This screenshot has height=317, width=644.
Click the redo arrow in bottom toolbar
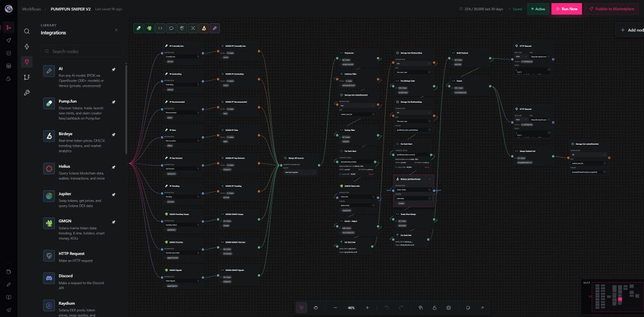click(401, 307)
